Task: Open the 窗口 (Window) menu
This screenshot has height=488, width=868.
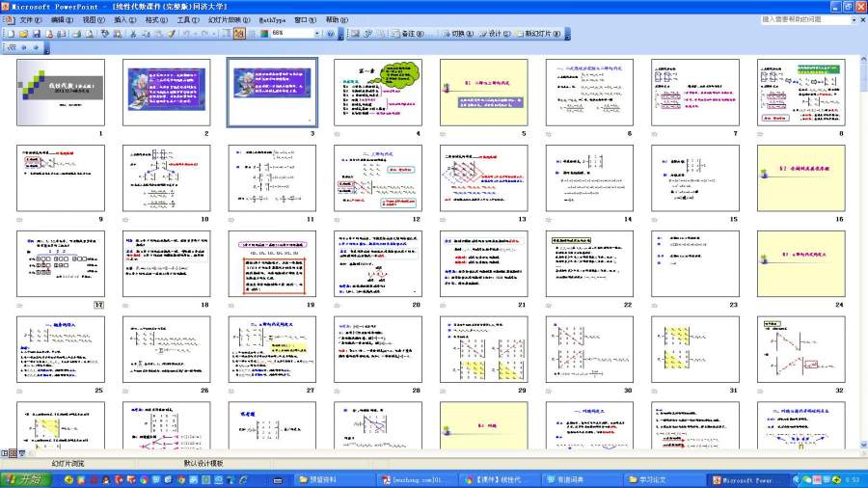Action: pyautogui.click(x=305, y=19)
